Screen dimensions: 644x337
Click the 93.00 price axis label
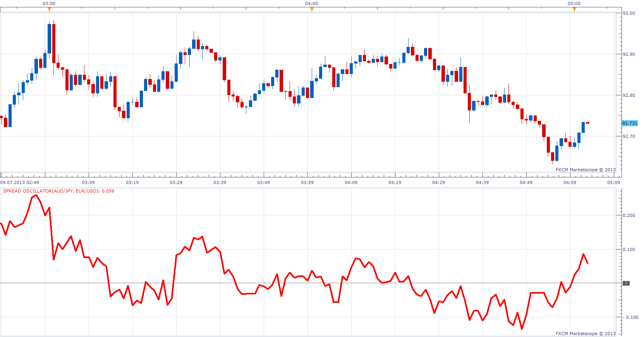(629, 13)
